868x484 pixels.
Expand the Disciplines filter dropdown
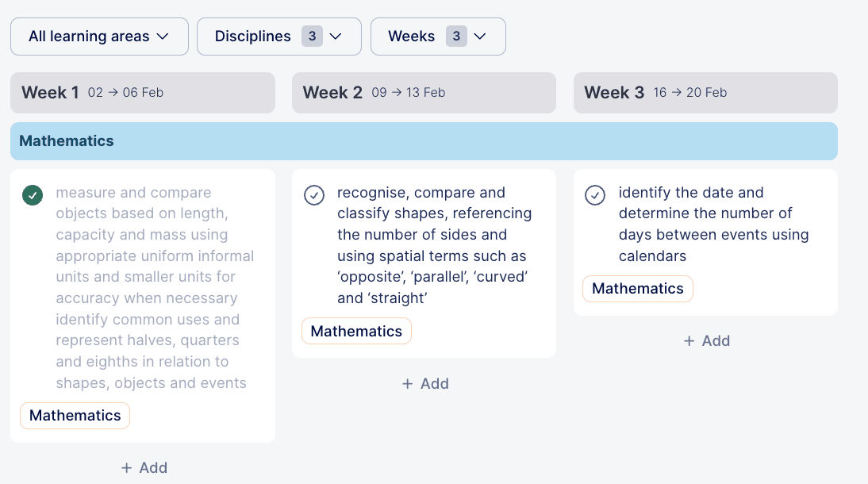[278, 36]
